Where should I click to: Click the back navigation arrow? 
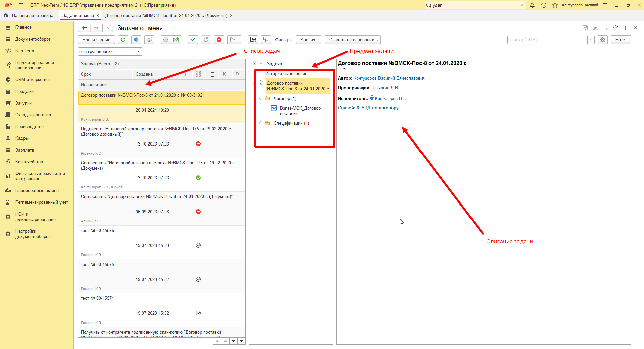pyautogui.click(x=84, y=28)
